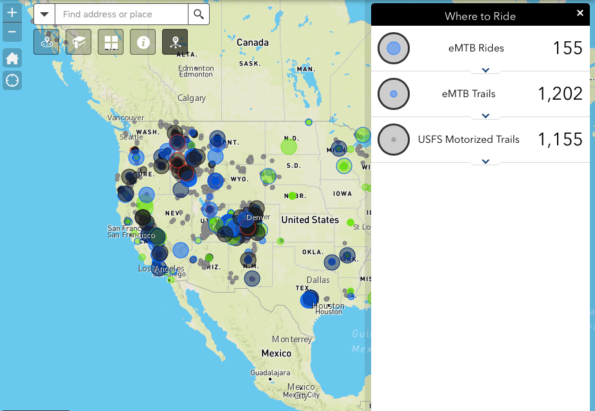Toggle the eMTB Rides layer symbol

tap(394, 48)
